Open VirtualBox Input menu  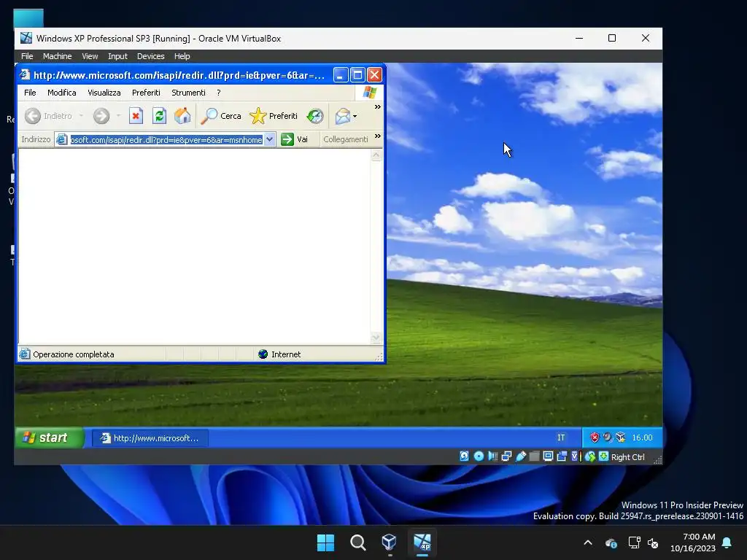(x=117, y=56)
